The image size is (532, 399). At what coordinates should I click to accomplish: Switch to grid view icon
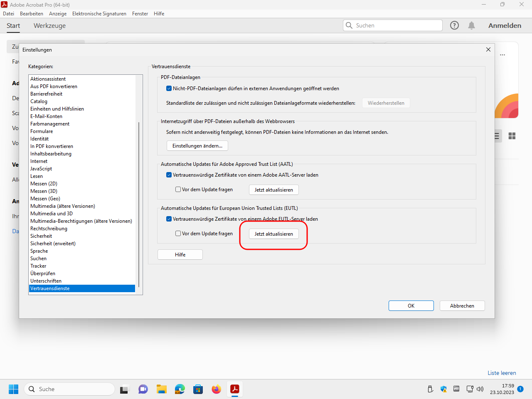tap(512, 136)
